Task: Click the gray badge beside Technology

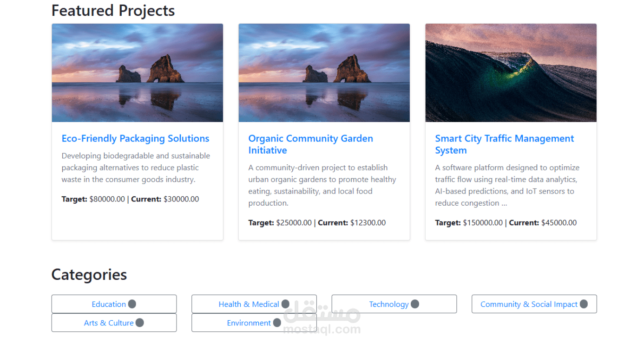Action: pyautogui.click(x=415, y=304)
